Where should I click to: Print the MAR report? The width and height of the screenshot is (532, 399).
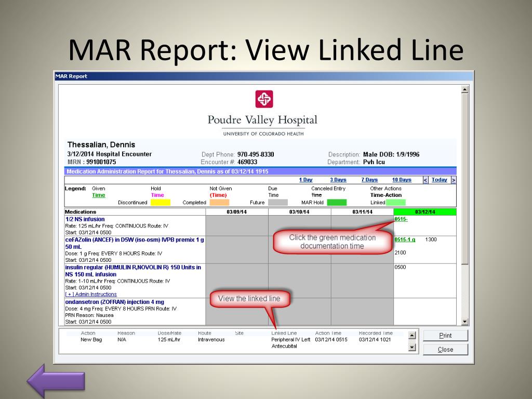445,336
